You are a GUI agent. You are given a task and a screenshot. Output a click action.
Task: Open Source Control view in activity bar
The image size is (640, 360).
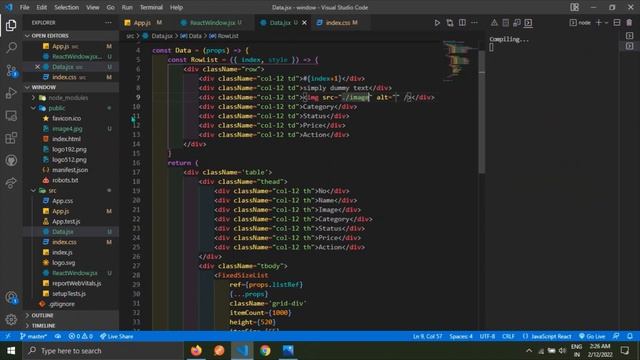pos(11,71)
